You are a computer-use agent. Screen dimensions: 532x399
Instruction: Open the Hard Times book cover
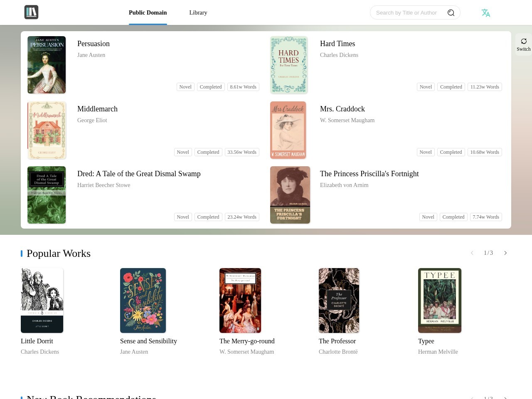coord(289,65)
